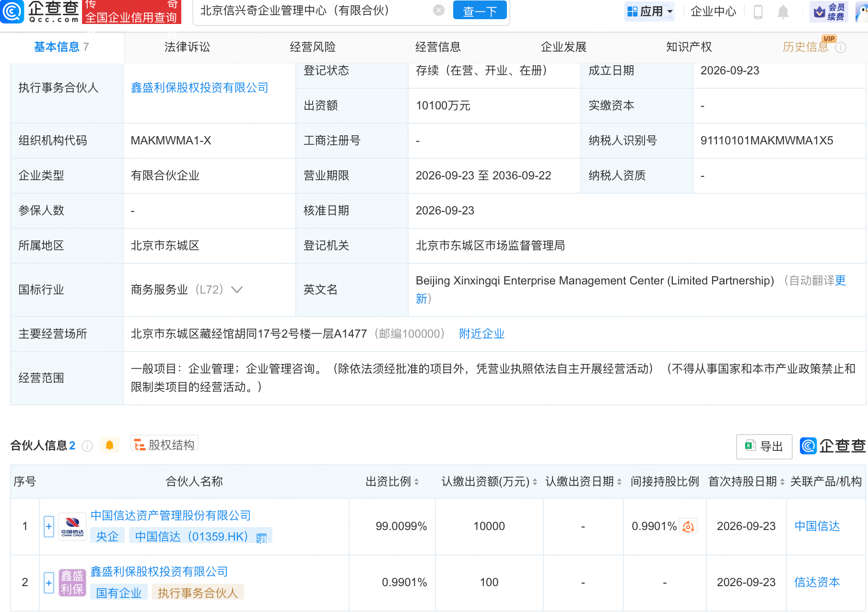Click taxpayer ID 91110101MAKMWMA1X5
The width and height of the screenshot is (868, 613).
[767, 141]
